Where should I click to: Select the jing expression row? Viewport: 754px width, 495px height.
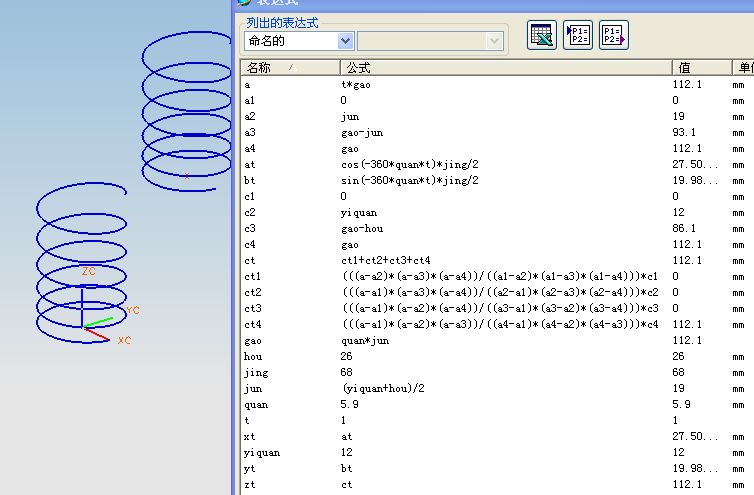[x=497, y=372]
